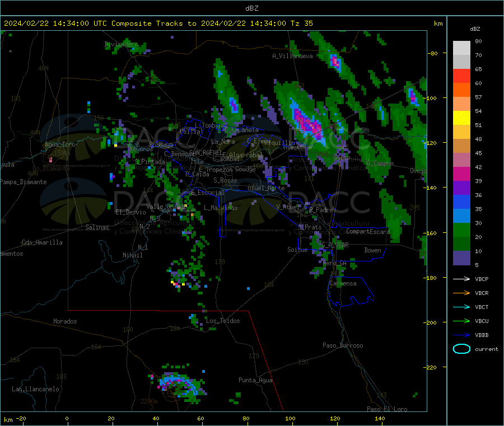Select the orange 57 dBZ color swatch

tap(461, 90)
